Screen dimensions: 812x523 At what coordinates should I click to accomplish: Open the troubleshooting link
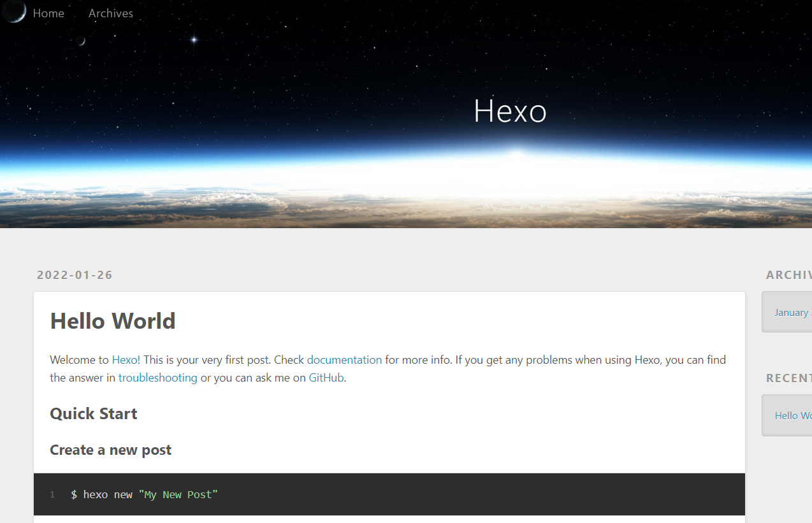[x=158, y=378]
